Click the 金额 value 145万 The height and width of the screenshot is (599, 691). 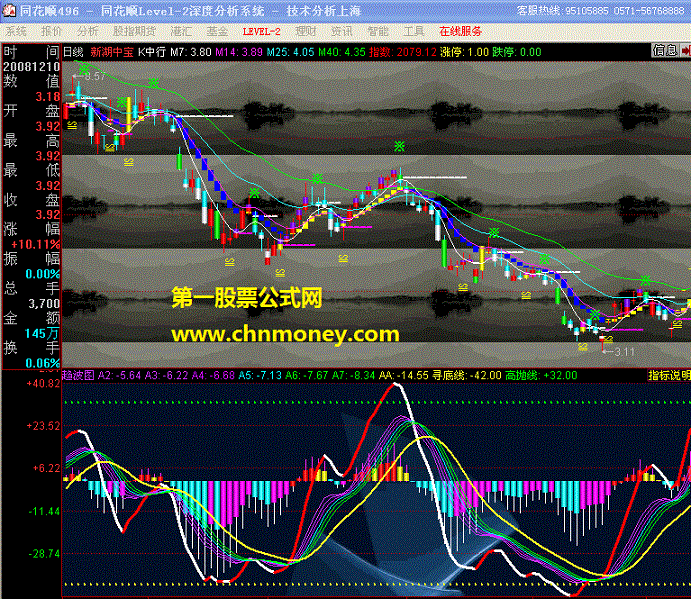(42, 333)
